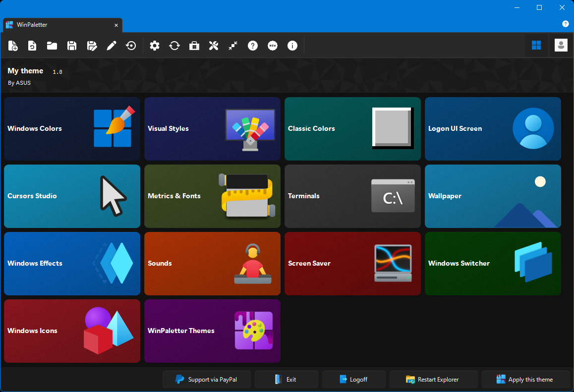Screen dimensions: 574x392
Task: Click the Windows logo button at top right
Action: [x=536, y=46]
